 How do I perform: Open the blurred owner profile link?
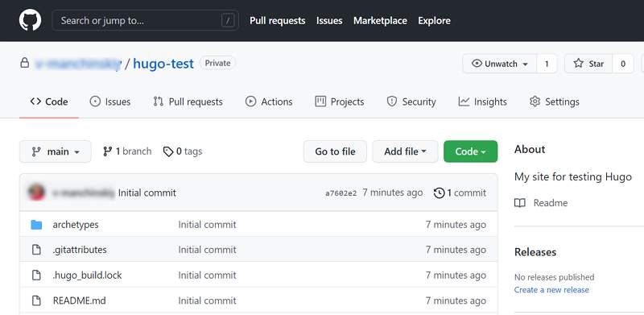coord(78,64)
